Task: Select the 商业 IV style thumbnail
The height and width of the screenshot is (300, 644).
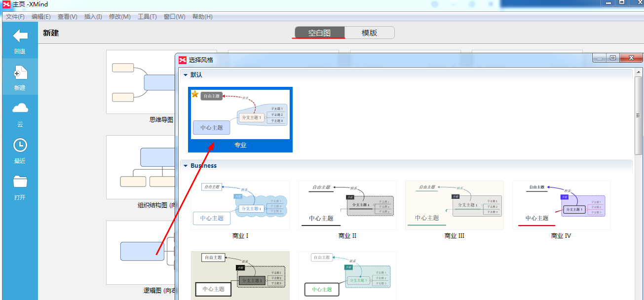Action: (x=562, y=205)
